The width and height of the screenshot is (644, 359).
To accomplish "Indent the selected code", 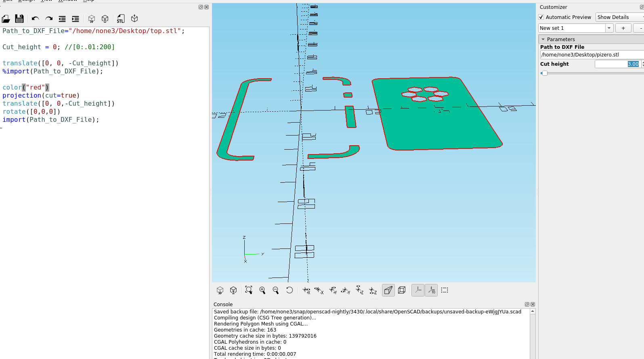I will click(x=76, y=19).
